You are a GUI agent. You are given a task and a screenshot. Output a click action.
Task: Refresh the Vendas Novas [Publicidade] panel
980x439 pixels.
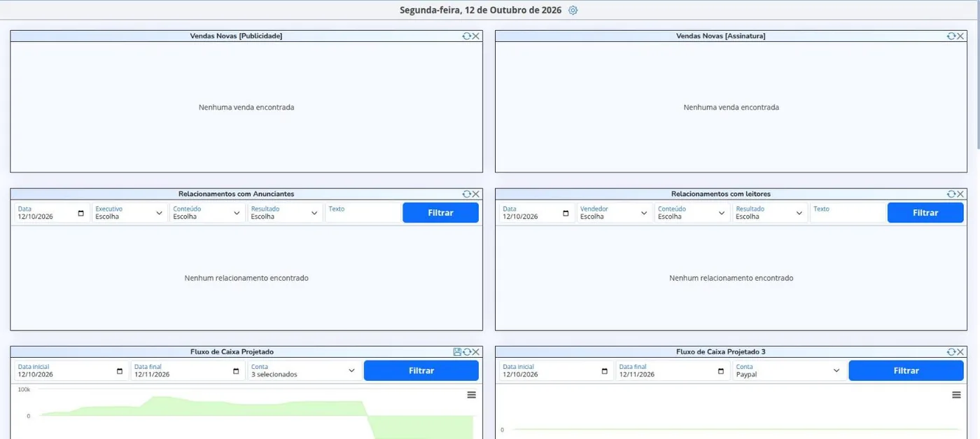pos(467,36)
